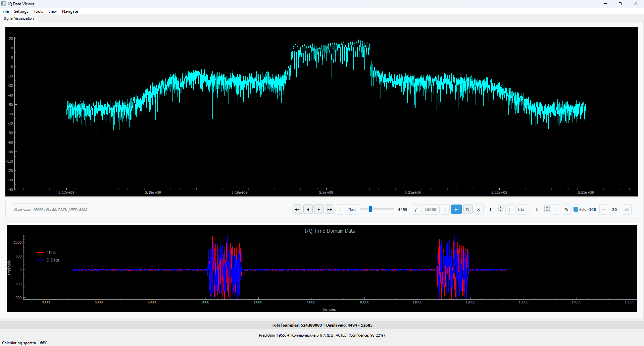Image resolution: width=644 pixels, height=346 pixels.
Task: Select the Signal Visualization tab
Action: click(x=19, y=18)
